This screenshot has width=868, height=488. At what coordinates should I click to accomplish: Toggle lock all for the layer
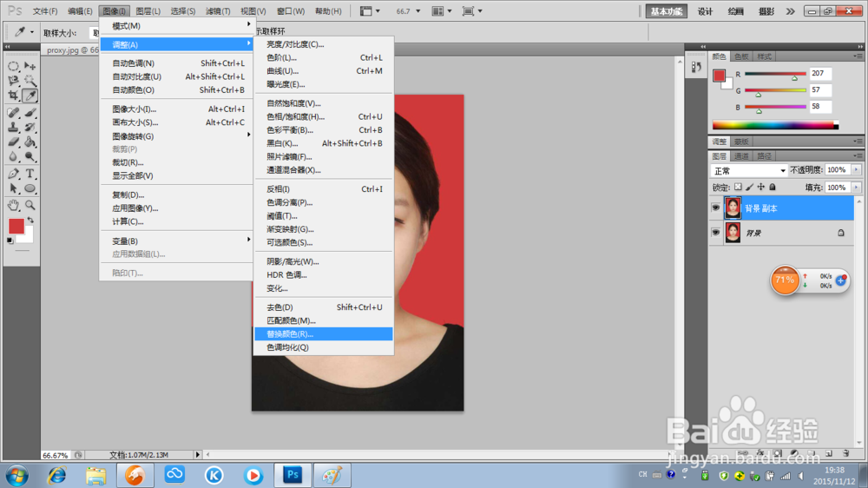click(773, 188)
